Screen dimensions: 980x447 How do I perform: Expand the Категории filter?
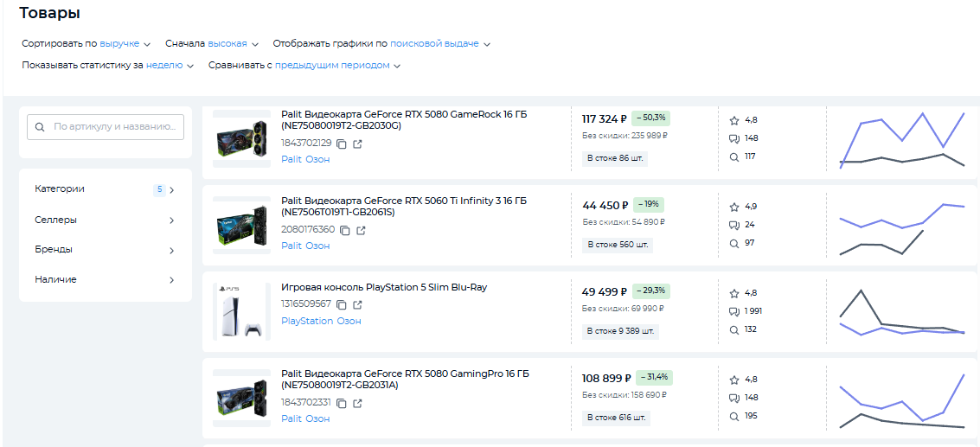[x=105, y=189]
